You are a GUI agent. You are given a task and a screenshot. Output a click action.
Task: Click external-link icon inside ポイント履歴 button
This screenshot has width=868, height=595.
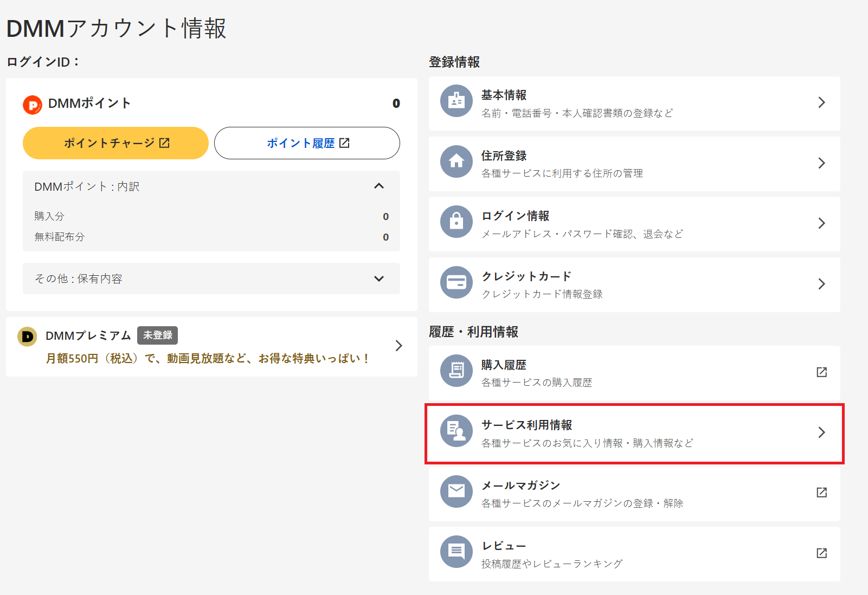coord(344,143)
